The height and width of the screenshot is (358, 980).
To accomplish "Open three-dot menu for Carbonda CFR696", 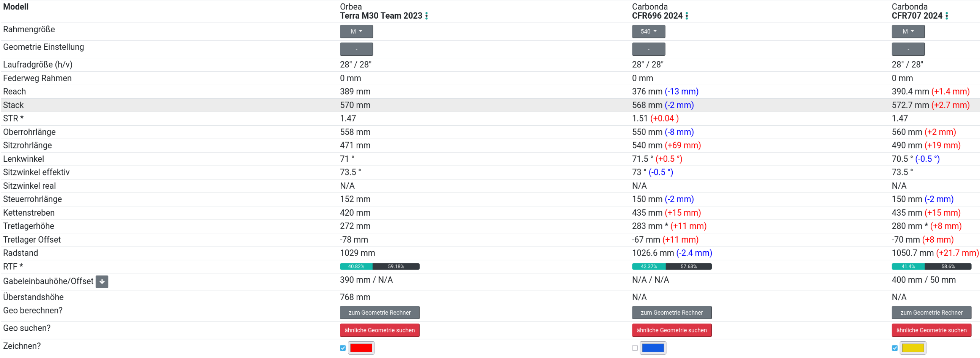I will coord(687,16).
